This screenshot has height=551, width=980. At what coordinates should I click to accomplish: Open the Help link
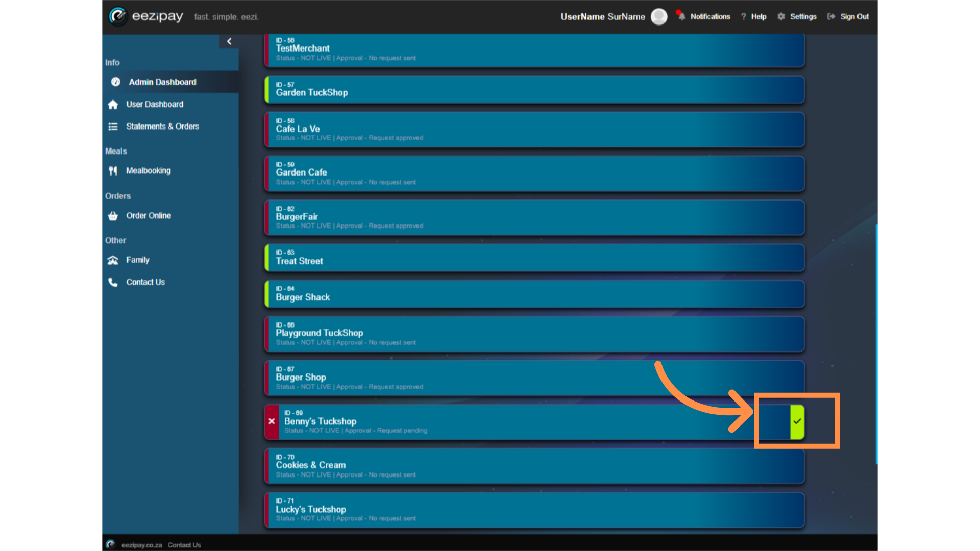[x=758, y=16]
